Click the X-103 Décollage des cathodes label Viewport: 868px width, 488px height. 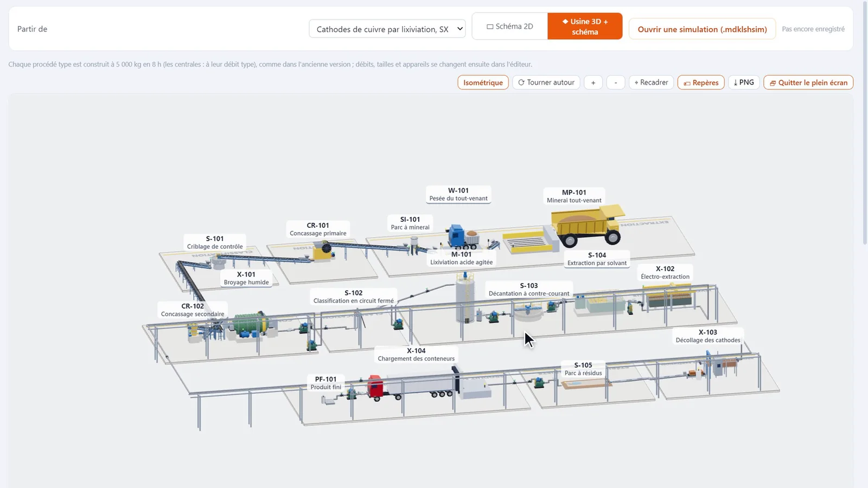pyautogui.click(x=708, y=336)
